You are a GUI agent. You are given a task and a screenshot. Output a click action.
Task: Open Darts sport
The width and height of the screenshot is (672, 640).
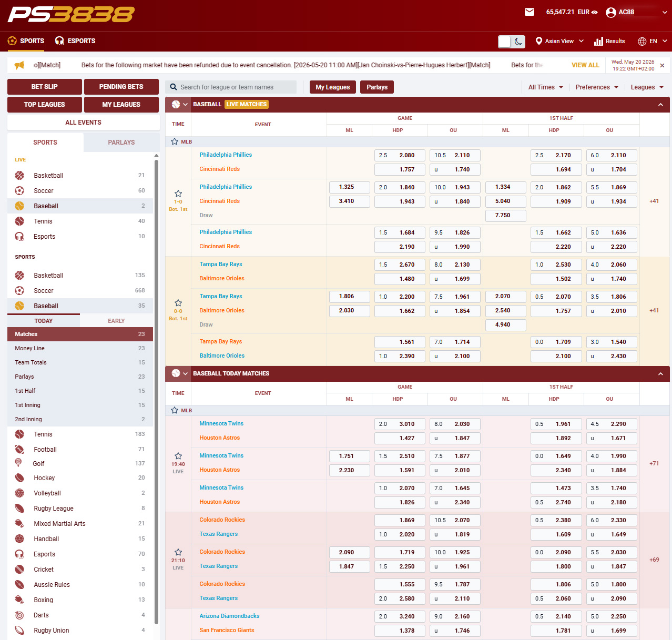pos(80,615)
